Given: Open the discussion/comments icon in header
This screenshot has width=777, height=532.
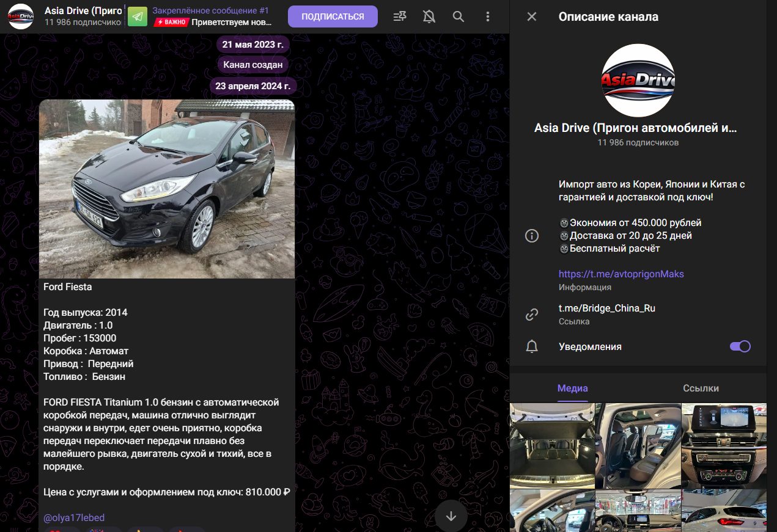Looking at the screenshot, I should point(400,16).
